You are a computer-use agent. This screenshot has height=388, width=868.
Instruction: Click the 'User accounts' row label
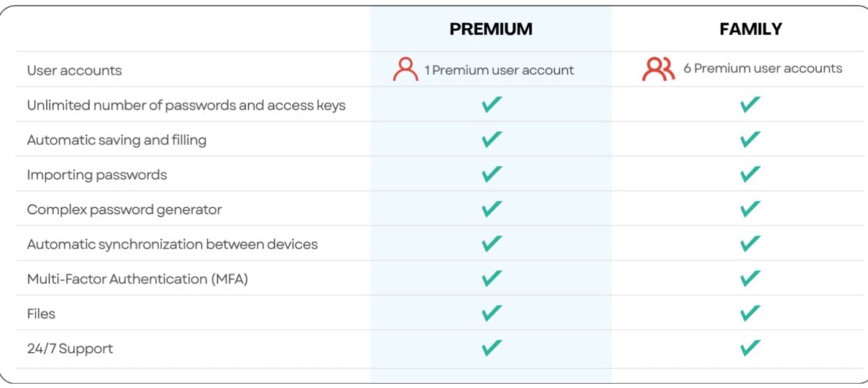[x=75, y=70]
